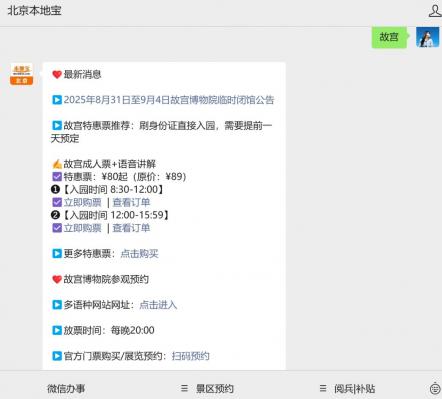Click the user's avatar photo beside 故宫 message
This screenshot has width=442, height=399.
(427, 37)
